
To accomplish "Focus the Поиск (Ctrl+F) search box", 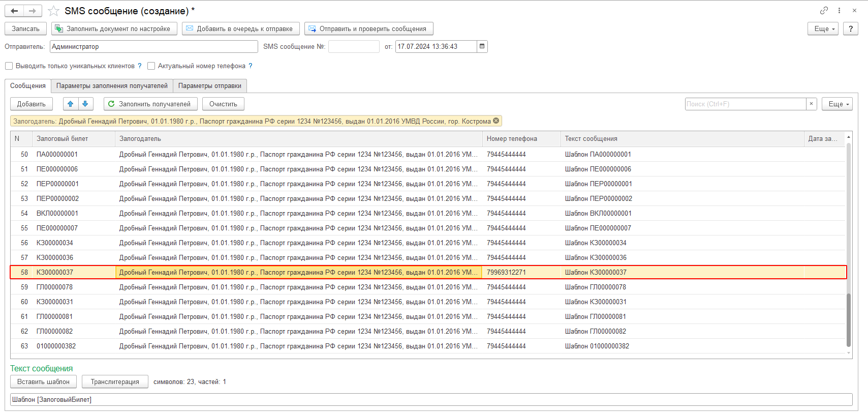I will (746, 104).
